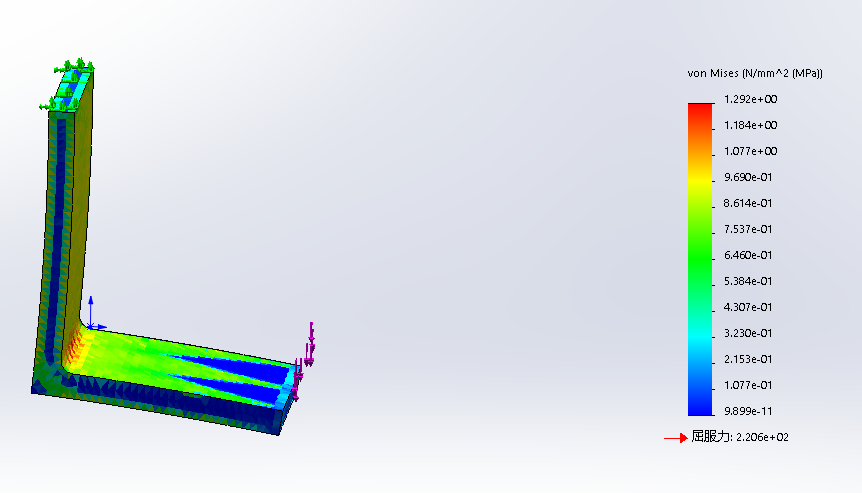862x493 pixels.
Task: Click the yellow band of the color bar
Action: 701,180
